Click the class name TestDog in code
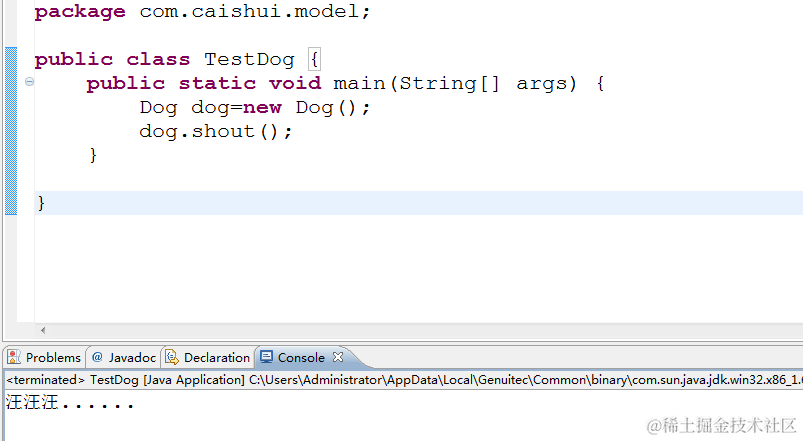Viewport: 803px width, 441px height. [x=249, y=59]
